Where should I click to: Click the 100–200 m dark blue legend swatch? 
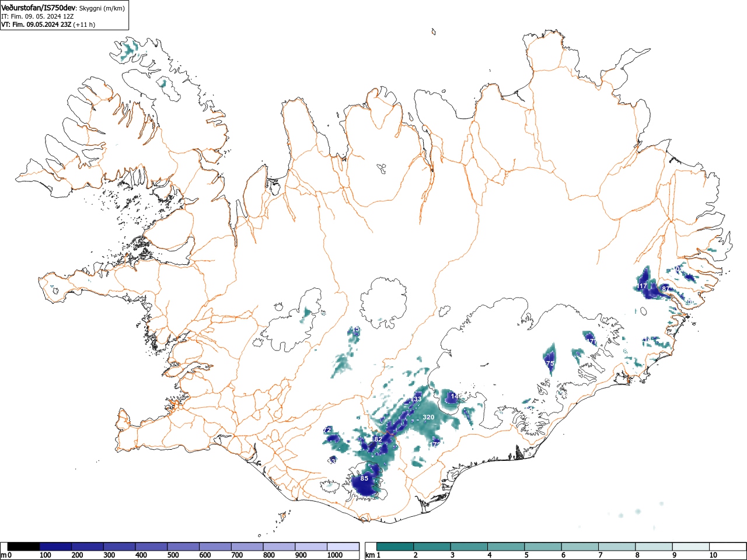(x=55, y=547)
